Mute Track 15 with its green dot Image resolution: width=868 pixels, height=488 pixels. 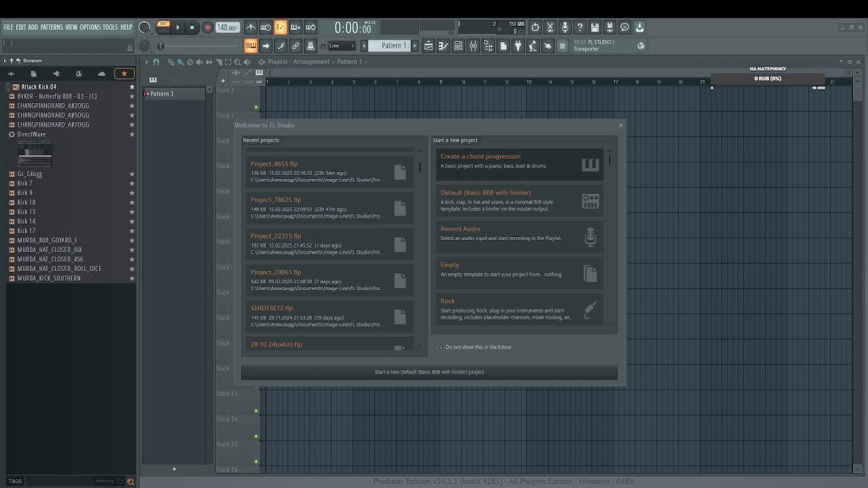click(256, 462)
